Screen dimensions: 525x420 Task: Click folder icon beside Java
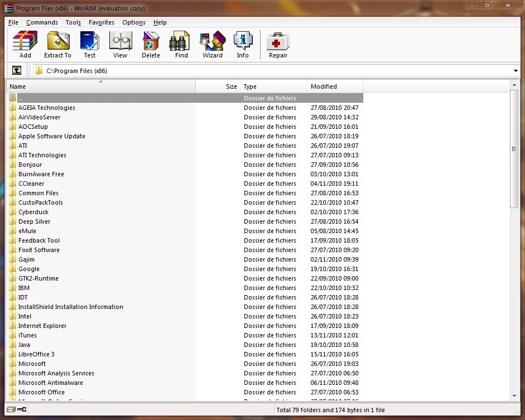tap(13, 345)
